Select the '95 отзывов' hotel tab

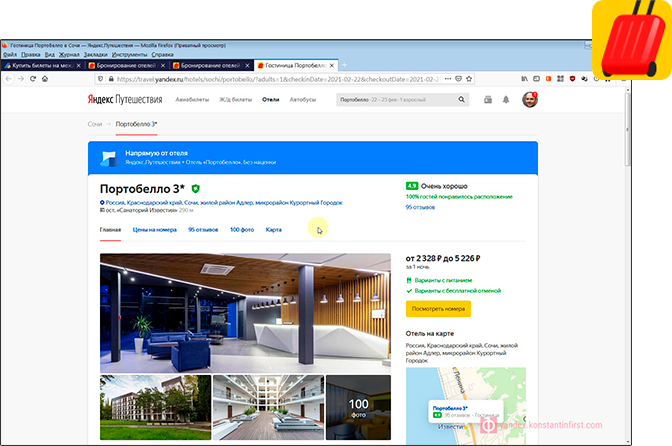[x=203, y=230]
